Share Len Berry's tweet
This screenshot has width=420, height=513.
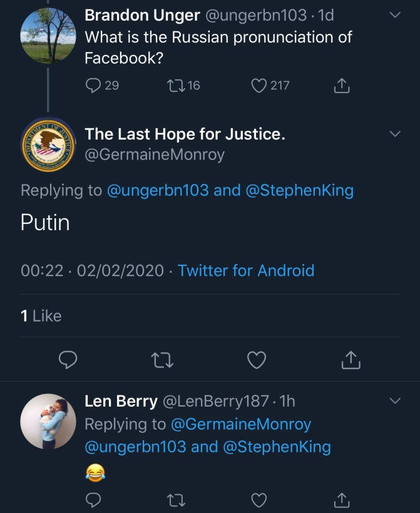(342, 499)
